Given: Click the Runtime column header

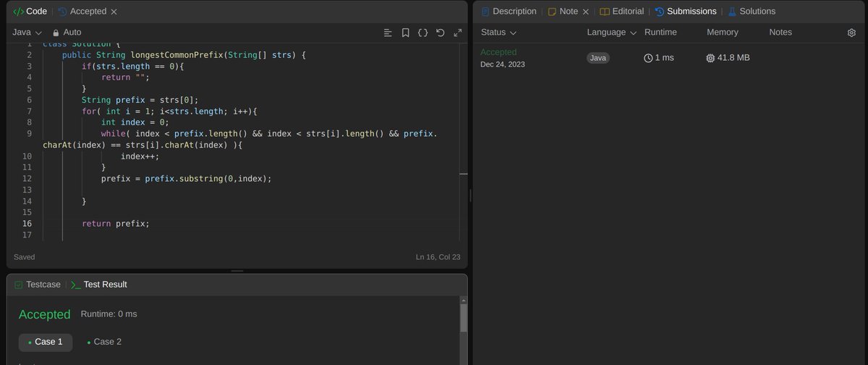Looking at the screenshot, I should click(660, 33).
